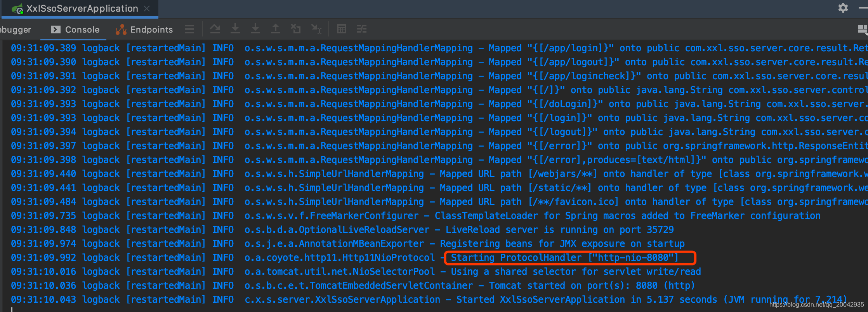Click log line mapping "{[/app/logout]}"
868x312 pixels.
click(x=439, y=62)
